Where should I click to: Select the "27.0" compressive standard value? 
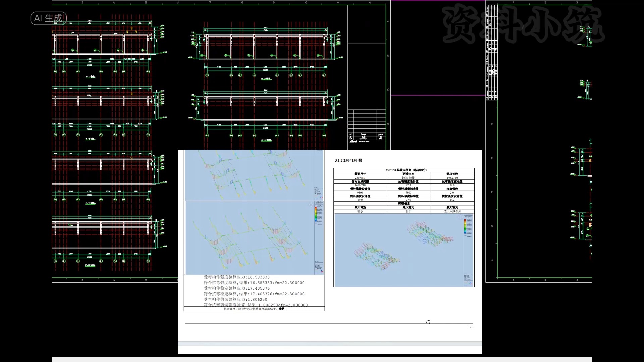(x=408, y=200)
